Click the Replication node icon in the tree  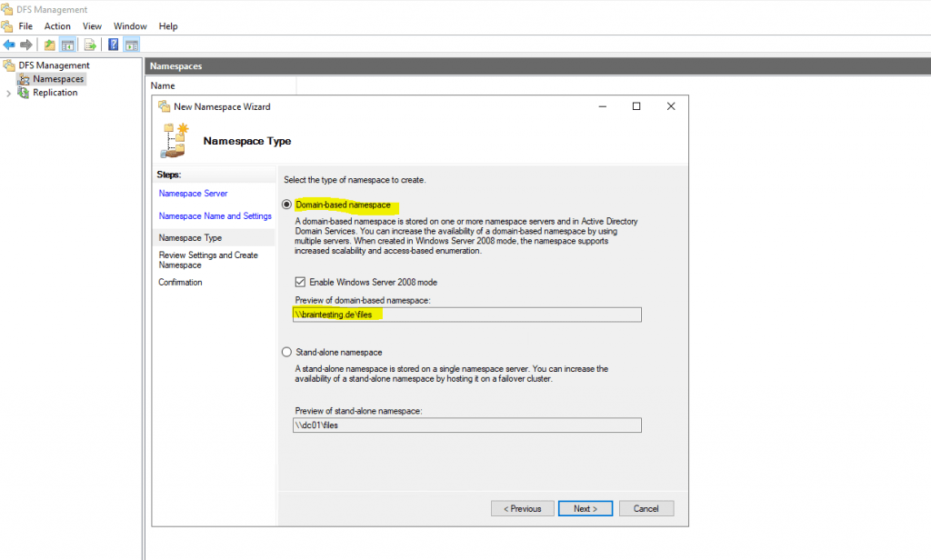click(24, 93)
